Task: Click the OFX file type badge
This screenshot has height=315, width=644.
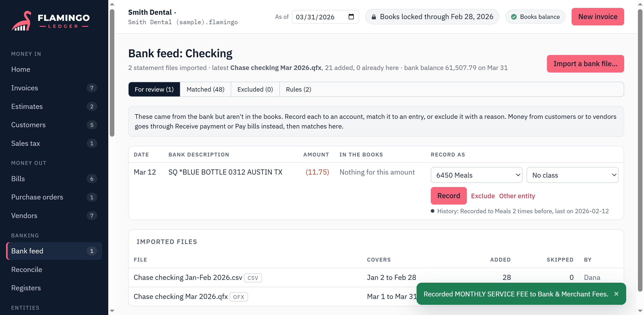Action: pyautogui.click(x=239, y=297)
